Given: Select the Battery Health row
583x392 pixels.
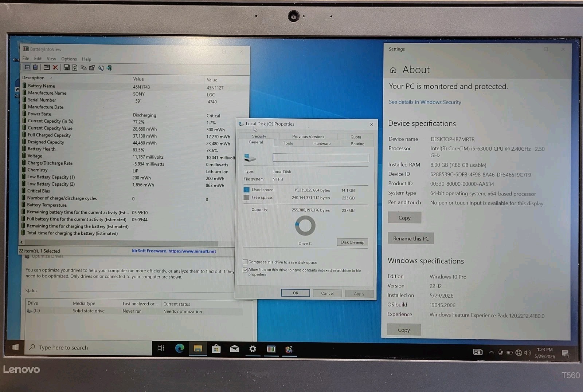Looking at the screenshot, I should pyautogui.click(x=128, y=149).
